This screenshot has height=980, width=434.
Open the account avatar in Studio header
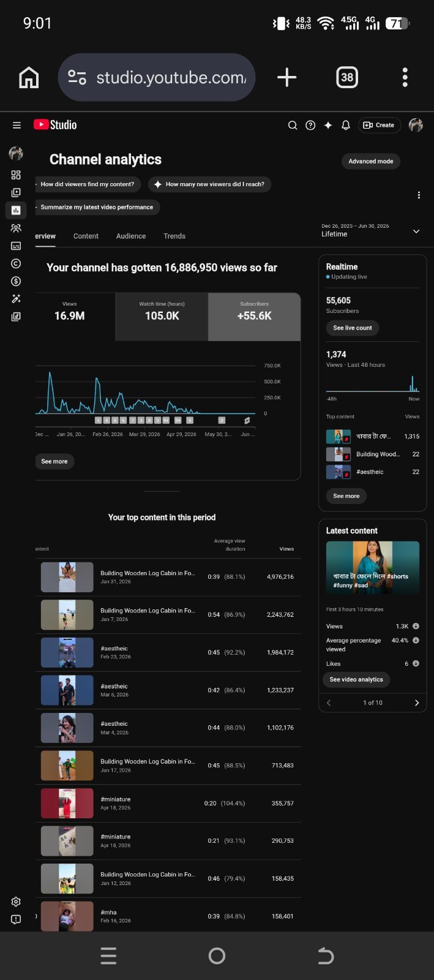point(416,125)
